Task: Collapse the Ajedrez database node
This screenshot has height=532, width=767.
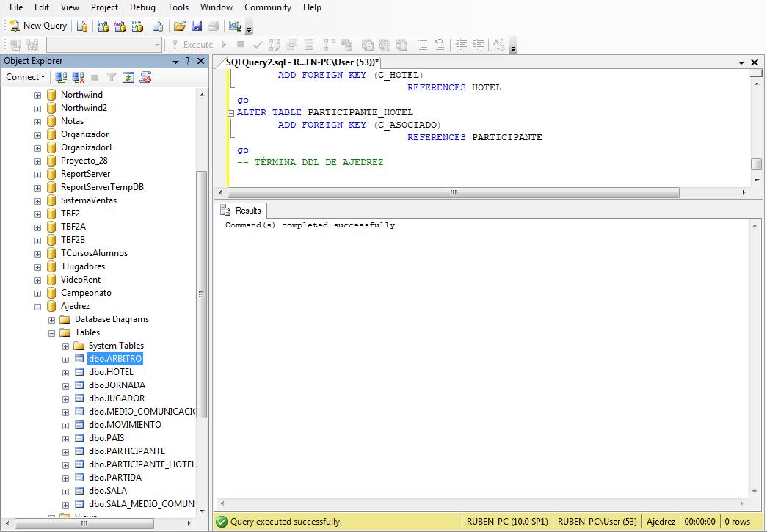Action: [x=38, y=306]
